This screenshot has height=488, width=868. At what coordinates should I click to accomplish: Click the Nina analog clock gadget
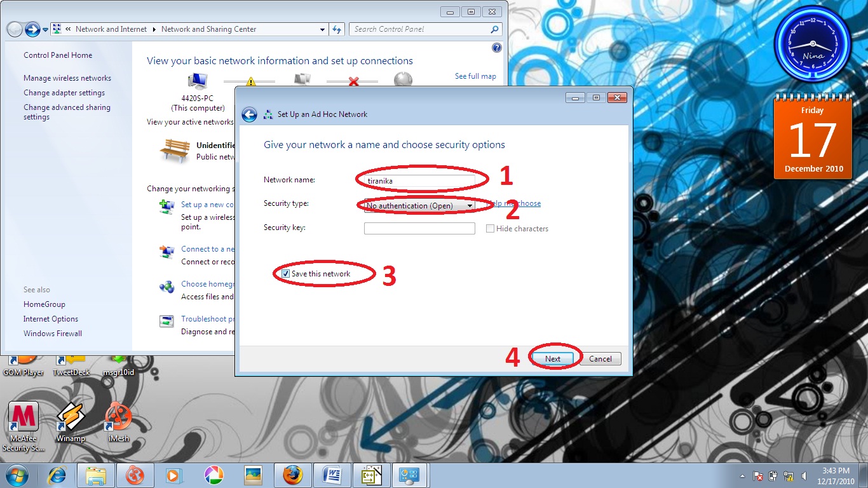tap(812, 44)
